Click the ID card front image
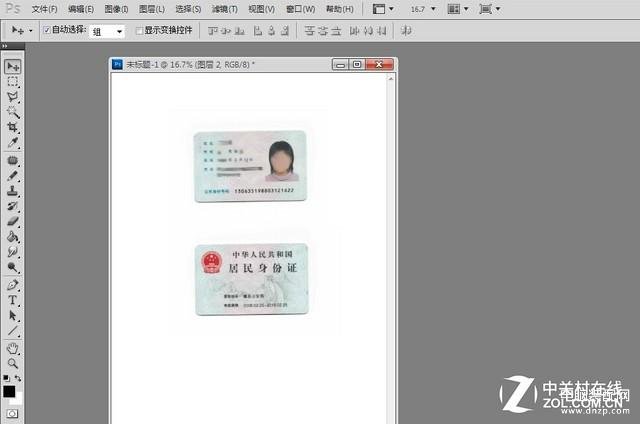Image resolution: width=640 pixels, height=424 pixels. click(x=250, y=166)
